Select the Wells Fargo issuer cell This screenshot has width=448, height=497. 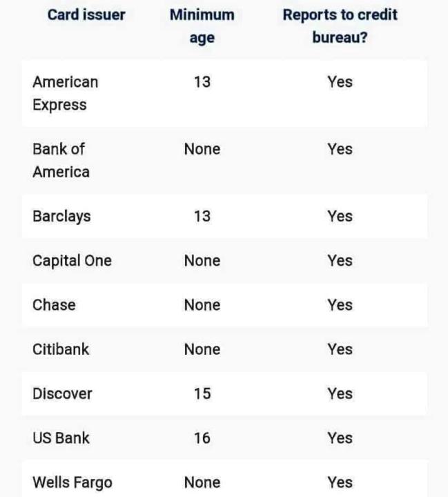(72, 482)
